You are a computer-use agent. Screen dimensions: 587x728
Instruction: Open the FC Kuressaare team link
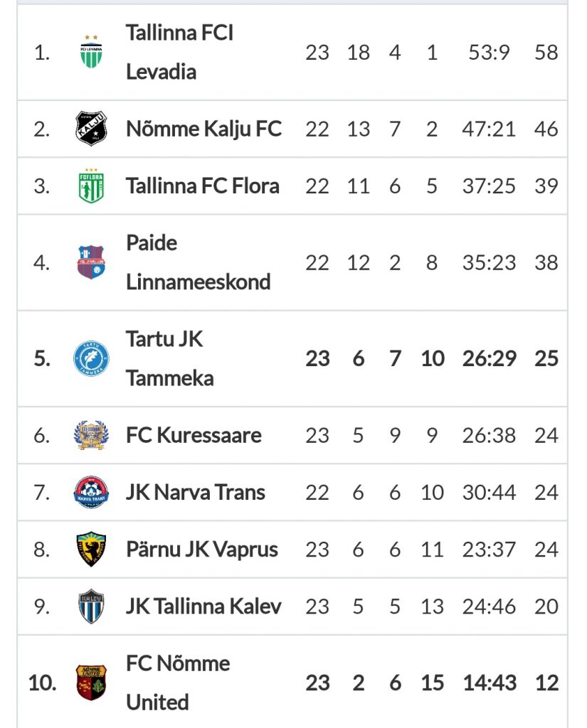194,435
